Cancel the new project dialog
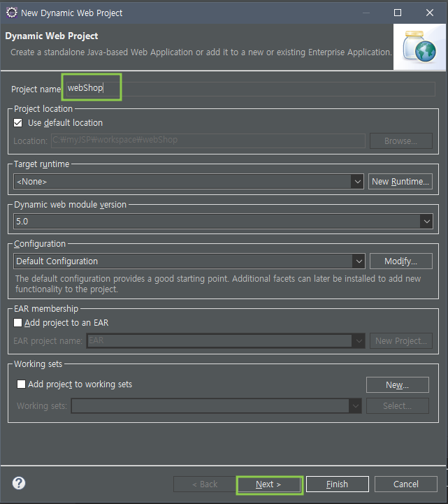This screenshot has height=504, width=448. coord(406,484)
